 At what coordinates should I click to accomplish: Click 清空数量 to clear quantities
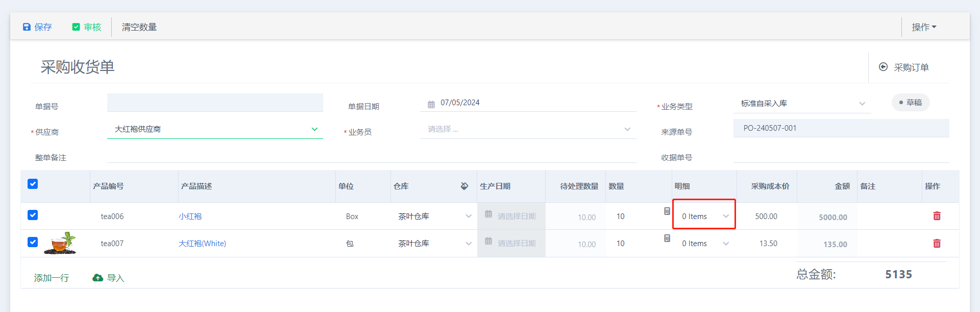(139, 27)
